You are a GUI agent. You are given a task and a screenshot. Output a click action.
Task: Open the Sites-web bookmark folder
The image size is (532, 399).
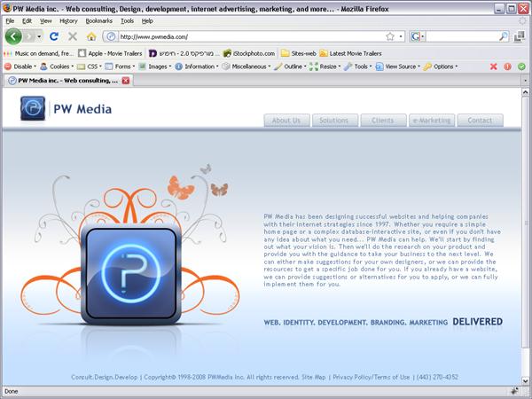tap(299, 53)
